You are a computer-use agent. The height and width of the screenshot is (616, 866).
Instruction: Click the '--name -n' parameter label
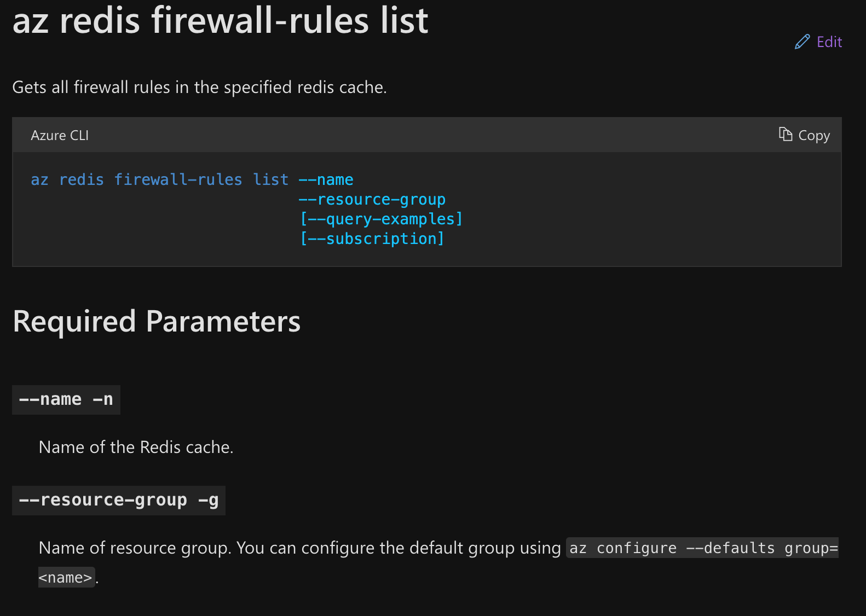(x=66, y=400)
